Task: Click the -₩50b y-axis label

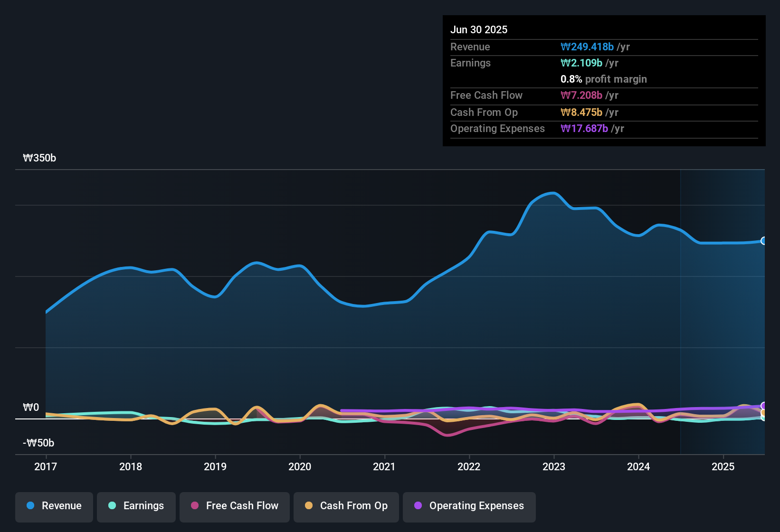Action: (38, 443)
